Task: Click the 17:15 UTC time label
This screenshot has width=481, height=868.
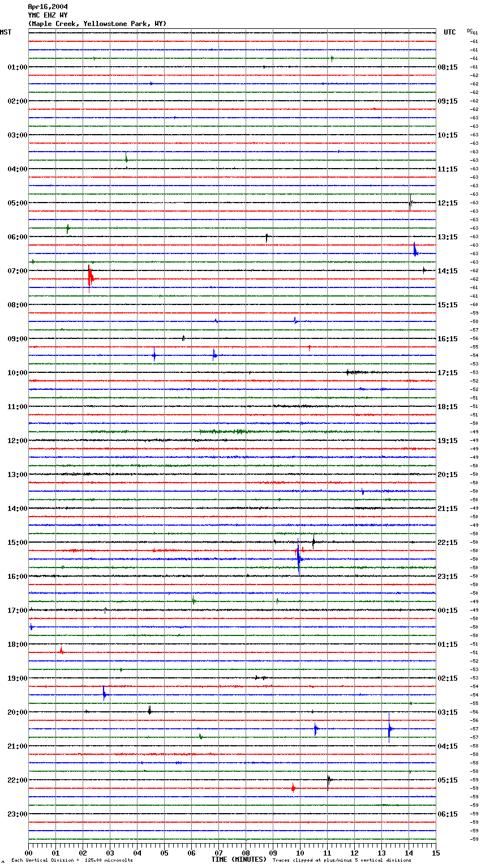Action: tap(448, 373)
